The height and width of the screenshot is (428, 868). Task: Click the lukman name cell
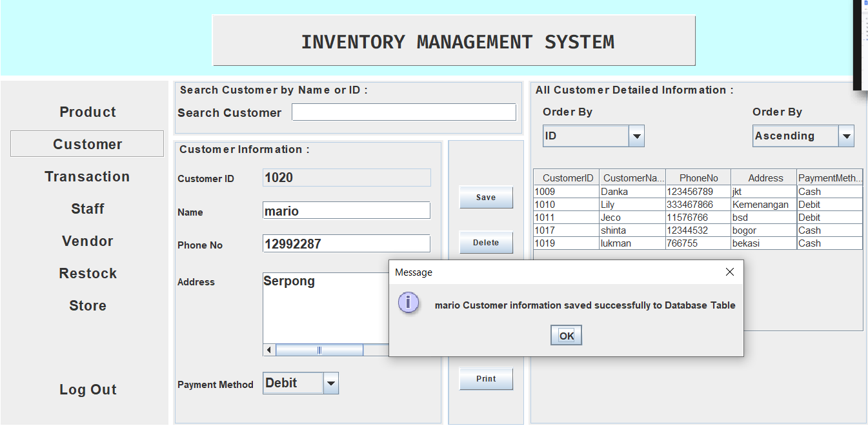pos(632,243)
